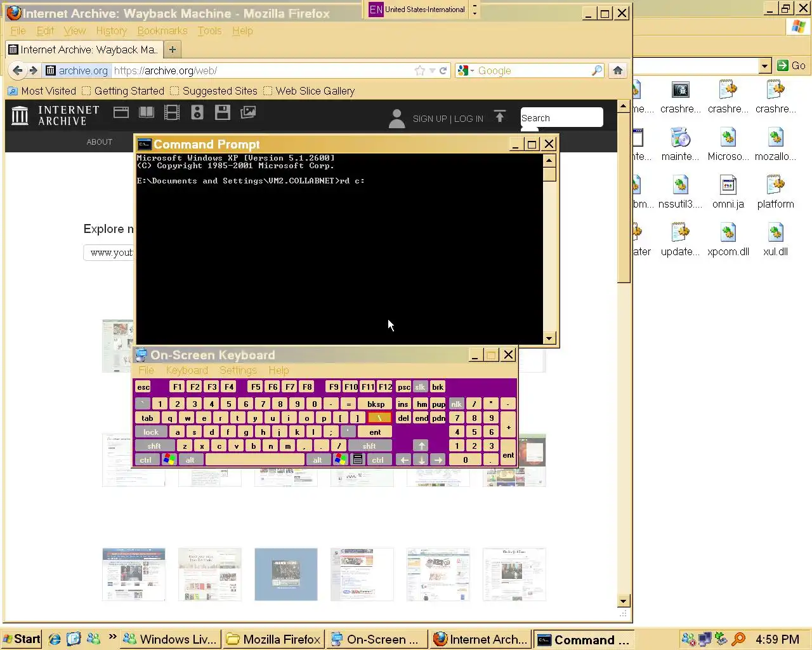812x650 pixels.
Task: Open the Internet Archive software floppy icon
Action: 223,112
